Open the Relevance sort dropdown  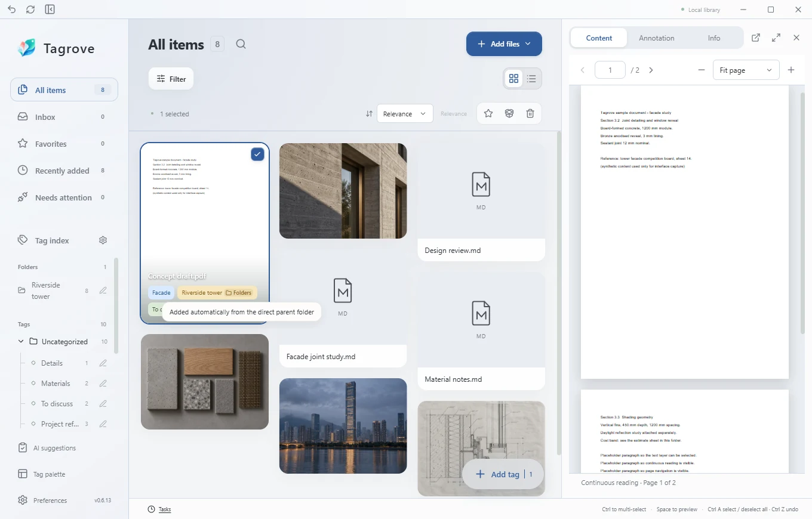pyautogui.click(x=405, y=114)
